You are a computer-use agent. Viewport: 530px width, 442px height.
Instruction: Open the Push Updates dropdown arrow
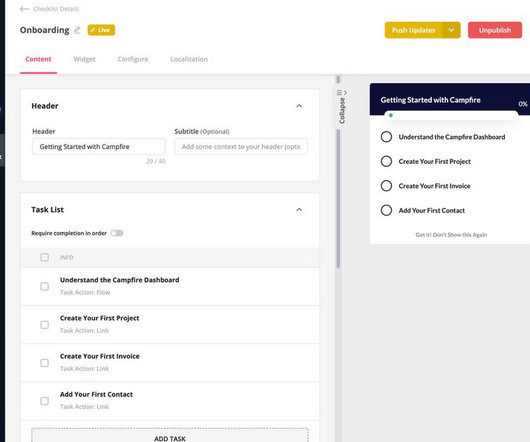pos(451,30)
